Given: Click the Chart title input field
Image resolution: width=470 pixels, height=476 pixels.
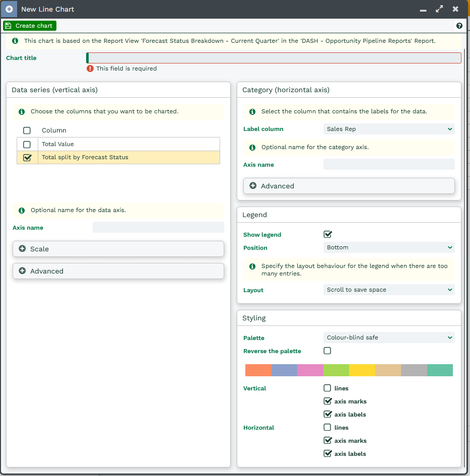Looking at the screenshot, I should (274, 58).
